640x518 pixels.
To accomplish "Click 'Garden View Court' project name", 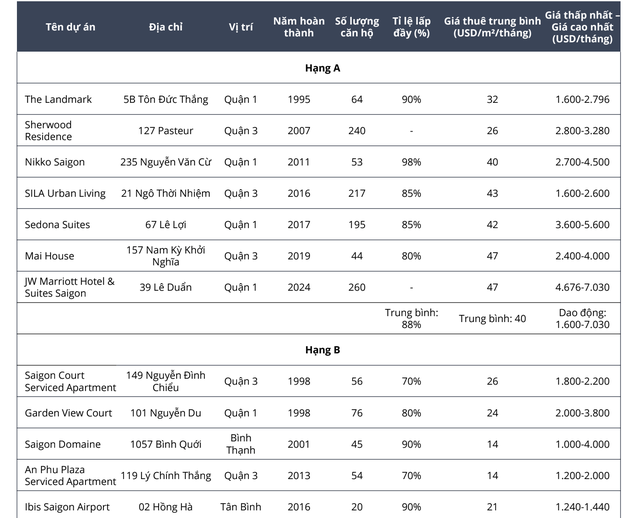I will pyautogui.click(x=68, y=413).
